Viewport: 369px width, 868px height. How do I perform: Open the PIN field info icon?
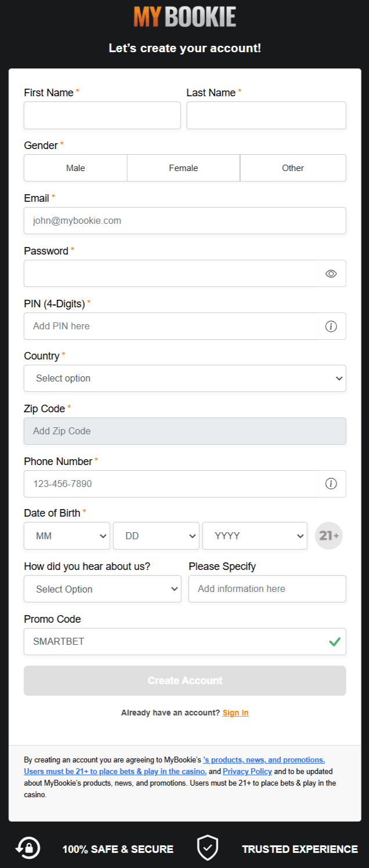point(331,326)
